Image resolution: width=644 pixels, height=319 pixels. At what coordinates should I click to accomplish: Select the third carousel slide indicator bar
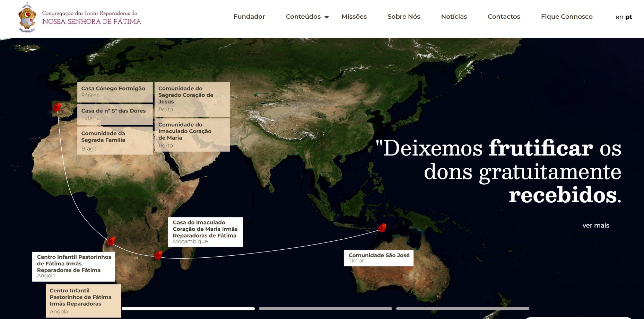pyautogui.click(x=462, y=309)
